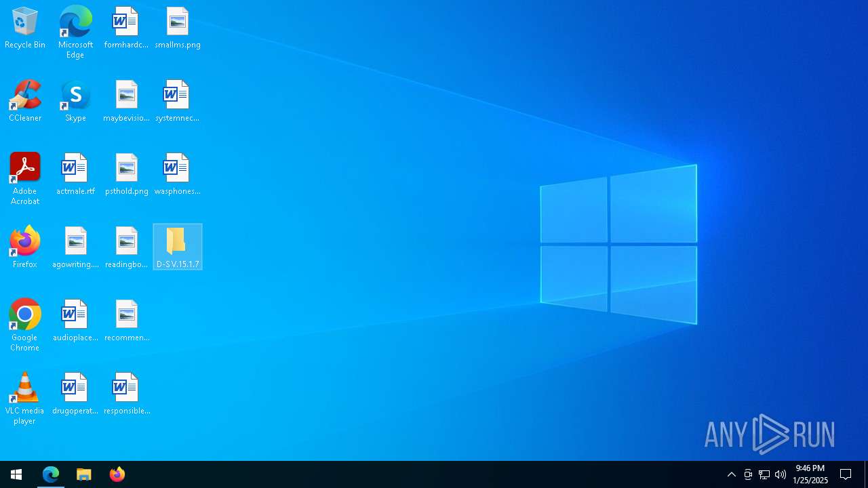Open the volume control tray icon

[781, 474]
